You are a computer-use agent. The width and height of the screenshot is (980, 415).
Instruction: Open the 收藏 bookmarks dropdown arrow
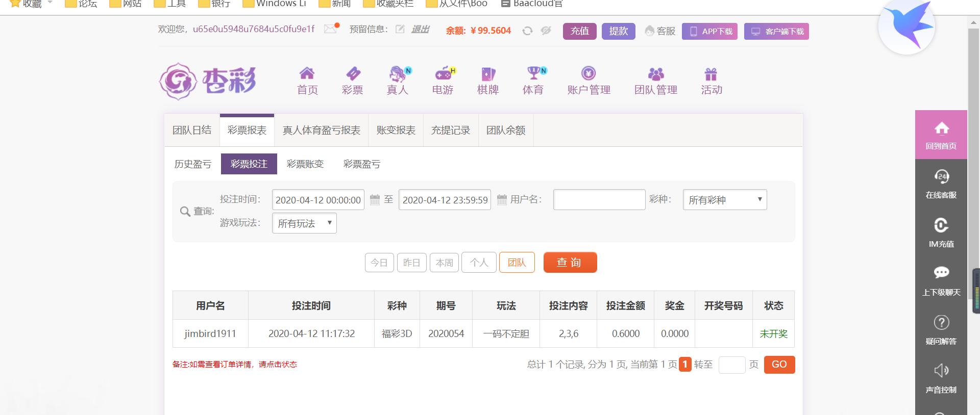50,3
